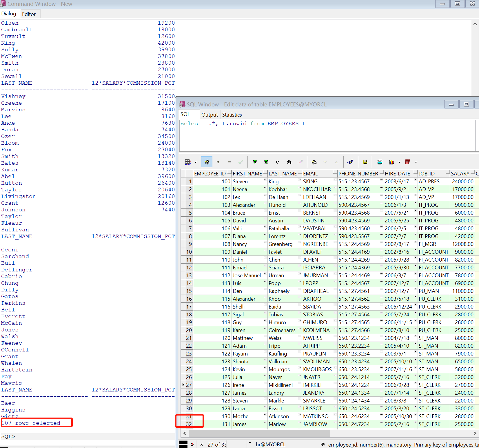The width and height of the screenshot is (479, 448).
Task: Click the job cell FI_MGR
Action: point(434,244)
